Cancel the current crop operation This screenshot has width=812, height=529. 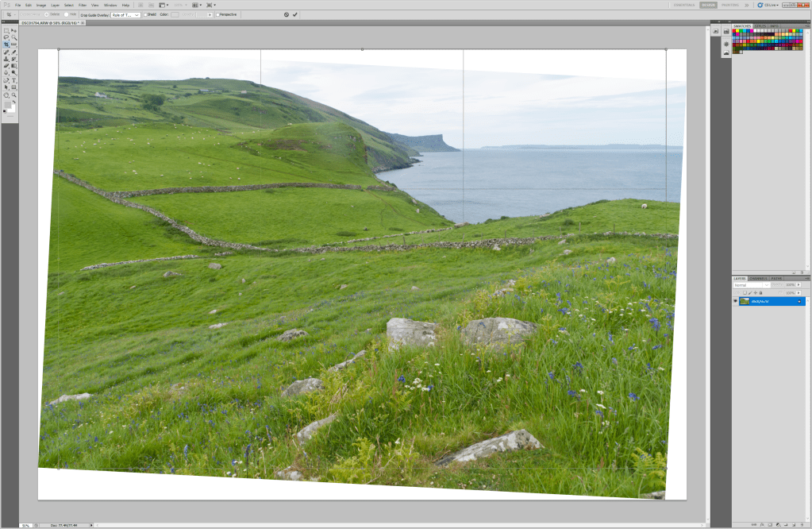coord(287,14)
